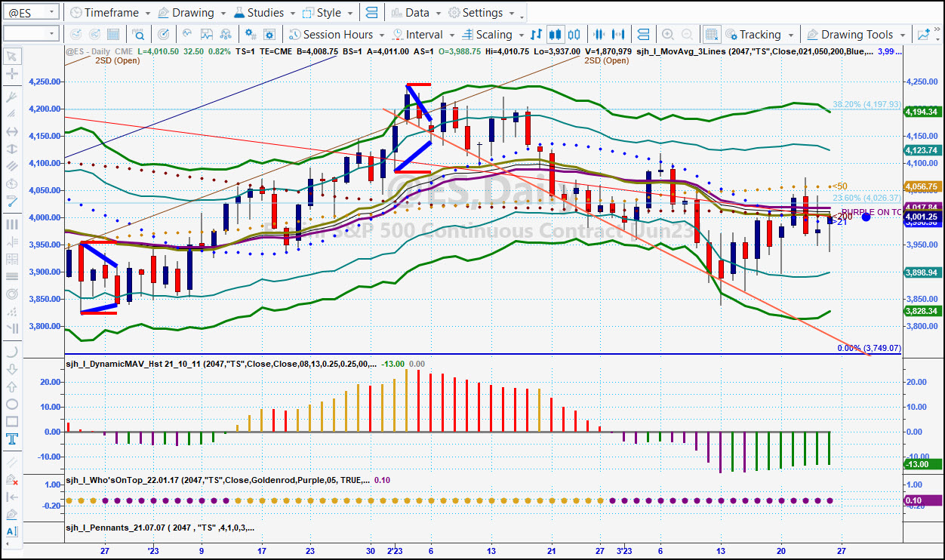
Task: Click the chart strategy icon after the wave icon
Action: click(x=206, y=35)
